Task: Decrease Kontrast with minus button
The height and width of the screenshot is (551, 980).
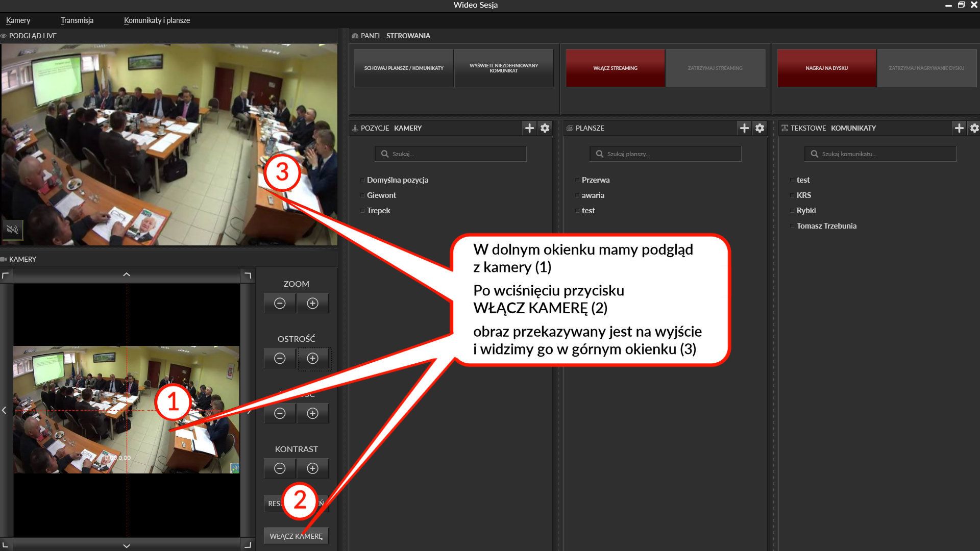Action: (280, 468)
